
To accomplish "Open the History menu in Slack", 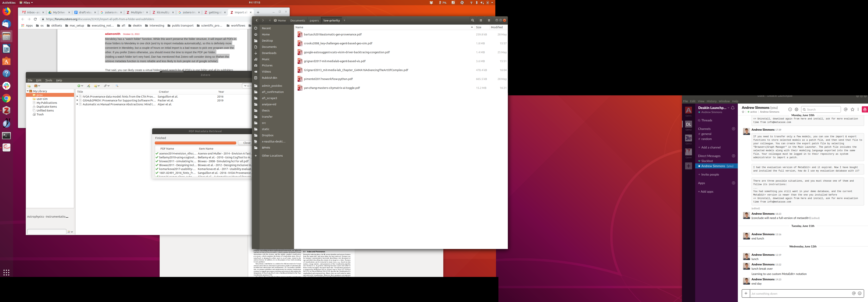I will tap(711, 101).
